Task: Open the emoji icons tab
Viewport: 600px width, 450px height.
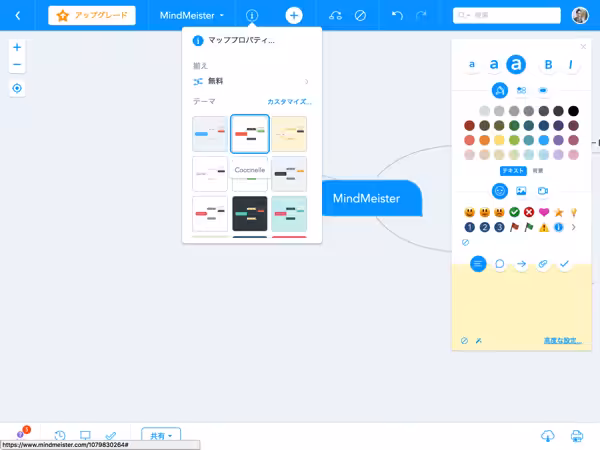Action: click(500, 191)
